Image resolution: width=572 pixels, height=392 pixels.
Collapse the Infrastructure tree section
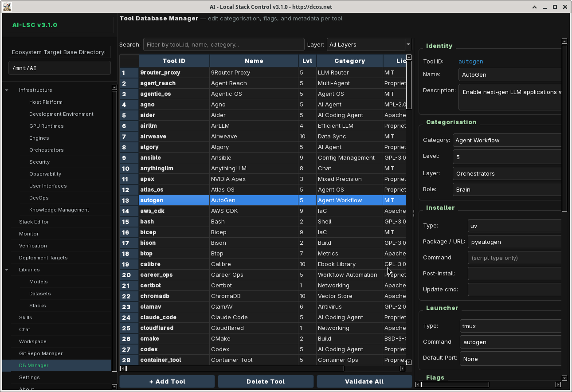point(7,90)
